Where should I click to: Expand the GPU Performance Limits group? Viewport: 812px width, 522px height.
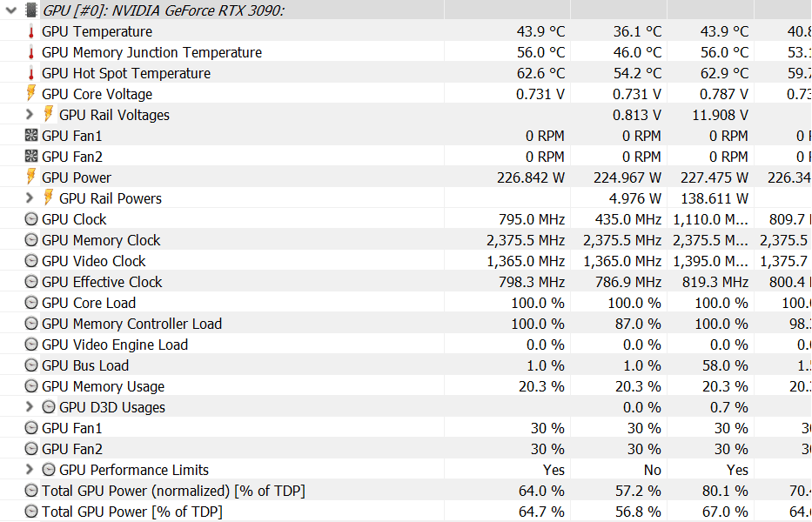(x=30, y=470)
